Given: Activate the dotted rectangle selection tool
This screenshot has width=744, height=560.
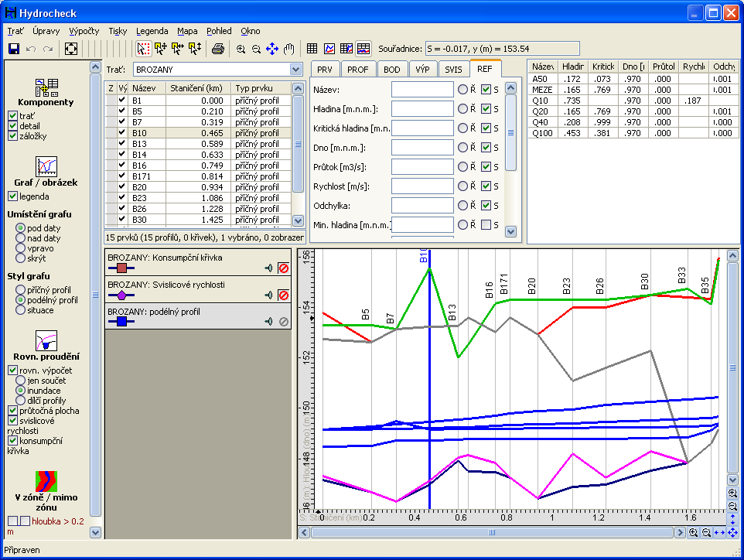Looking at the screenshot, I should pyautogui.click(x=144, y=49).
